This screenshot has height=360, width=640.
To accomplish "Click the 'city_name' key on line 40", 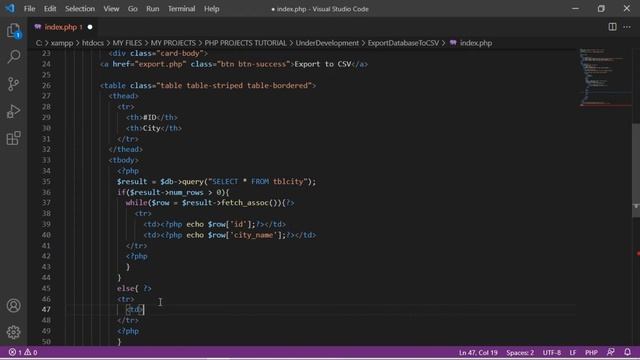I will click(x=253, y=235).
